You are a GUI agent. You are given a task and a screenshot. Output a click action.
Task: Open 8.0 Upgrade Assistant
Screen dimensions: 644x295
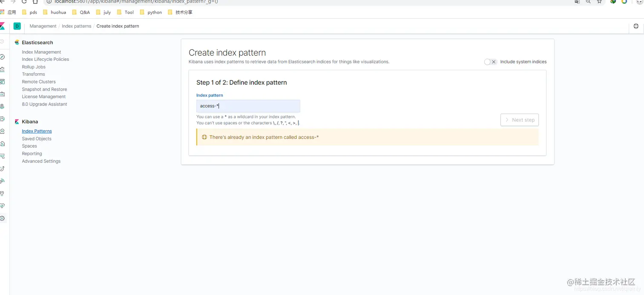[x=44, y=104]
